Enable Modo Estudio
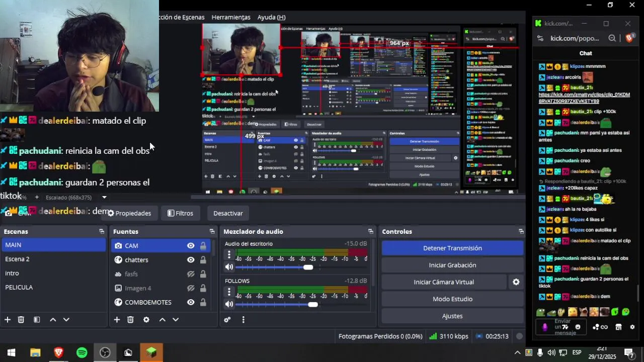This screenshot has height=362, width=644. point(452,299)
